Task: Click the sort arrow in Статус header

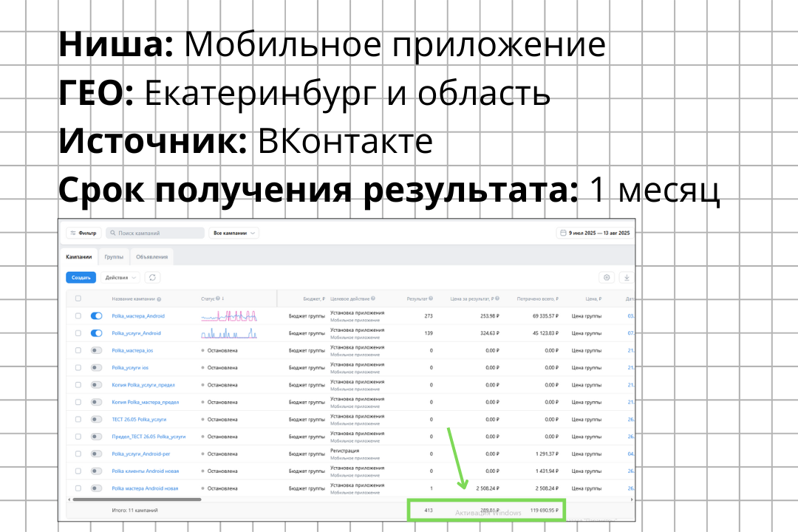Action: 223,299
